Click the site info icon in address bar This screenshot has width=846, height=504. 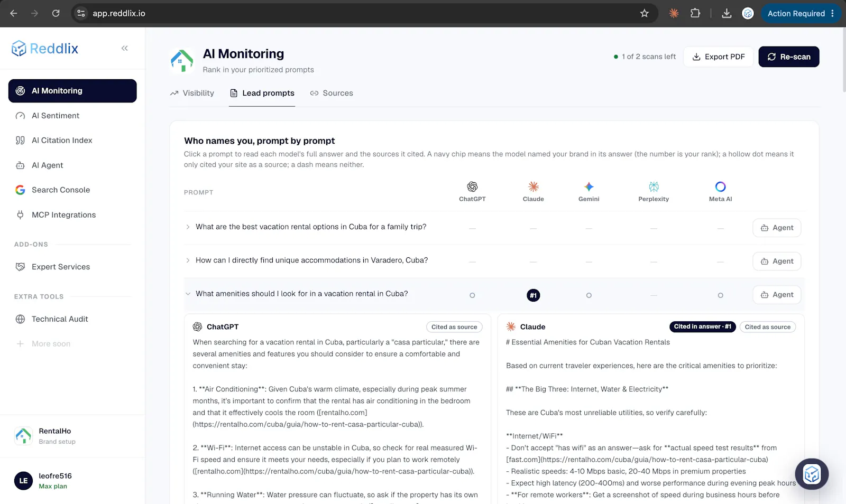coord(81,13)
